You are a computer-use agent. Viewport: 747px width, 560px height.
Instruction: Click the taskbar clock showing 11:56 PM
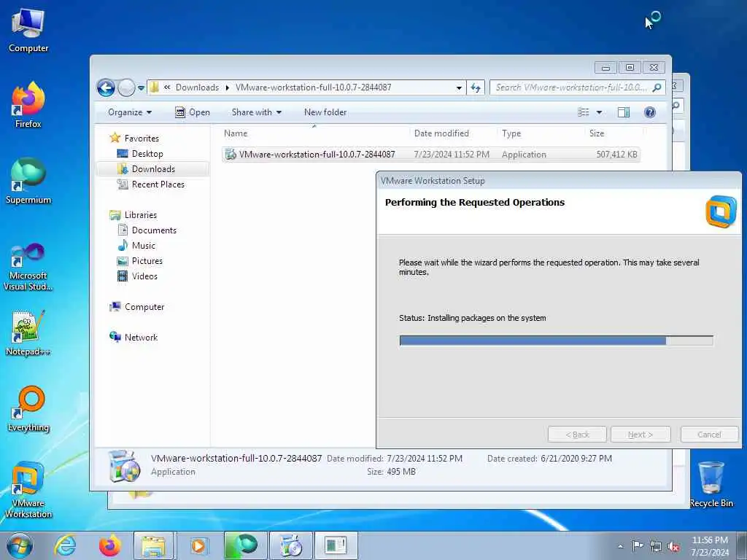click(x=710, y=546)
